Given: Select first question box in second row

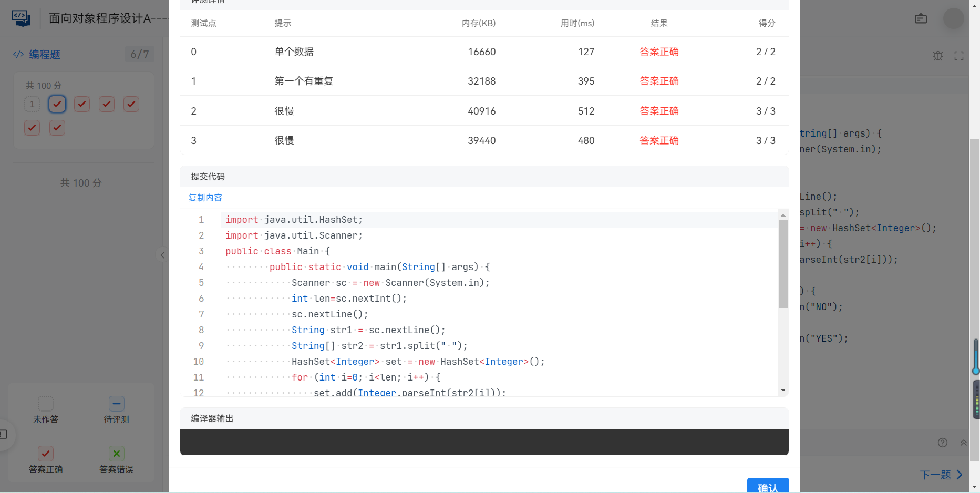Looking at the screenshot, I should click(32, 128).
